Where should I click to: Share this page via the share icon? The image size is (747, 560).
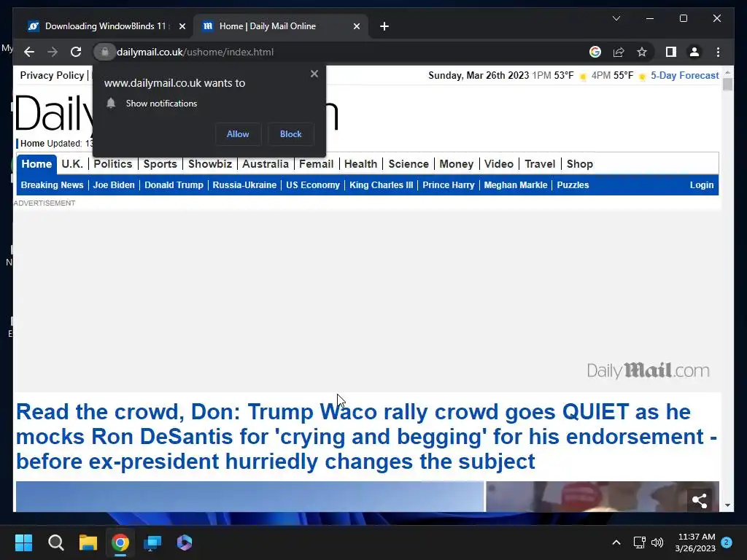[x=619, y=52]
